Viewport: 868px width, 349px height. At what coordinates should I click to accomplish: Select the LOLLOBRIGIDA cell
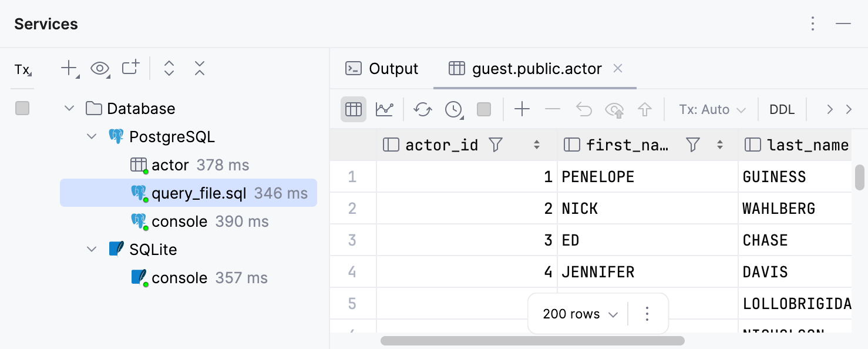795,304
